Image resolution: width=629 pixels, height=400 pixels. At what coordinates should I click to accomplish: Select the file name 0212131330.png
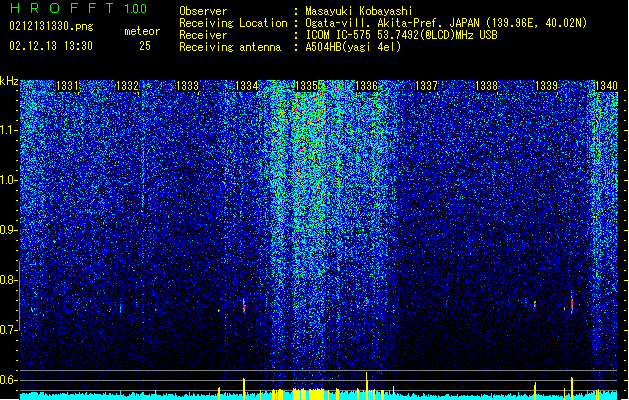click(51, 26)
